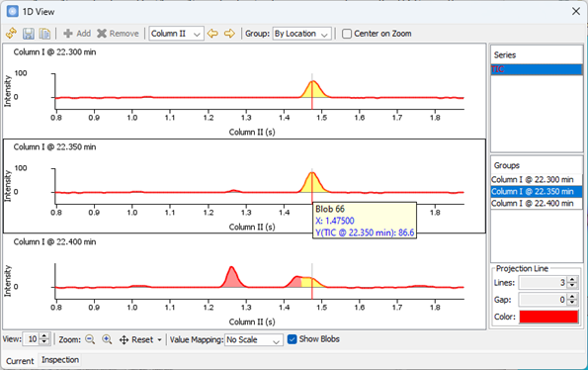Select group Column I @ 22.300 min
This screenshot has width=588, height=370.
[x=537, y=179]
